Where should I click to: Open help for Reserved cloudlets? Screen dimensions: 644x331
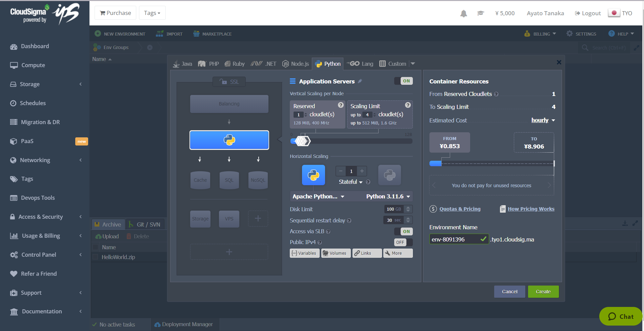click(341, 105)
